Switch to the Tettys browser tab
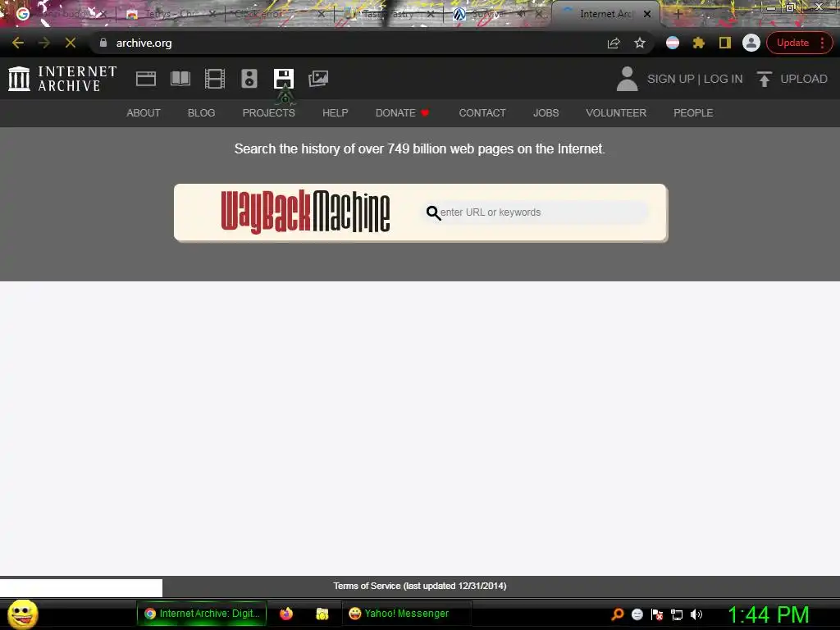840x630 pixels. [169, 14]
